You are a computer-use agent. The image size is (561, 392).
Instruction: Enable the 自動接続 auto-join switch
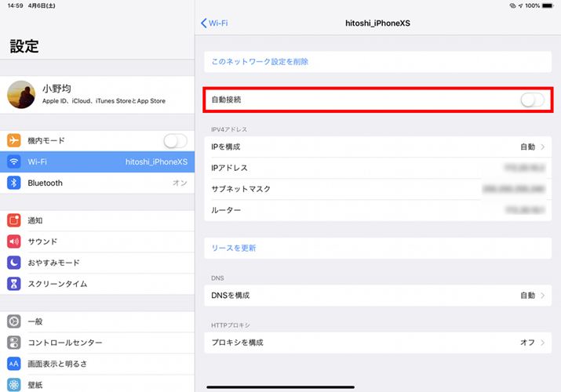point(531,100)
